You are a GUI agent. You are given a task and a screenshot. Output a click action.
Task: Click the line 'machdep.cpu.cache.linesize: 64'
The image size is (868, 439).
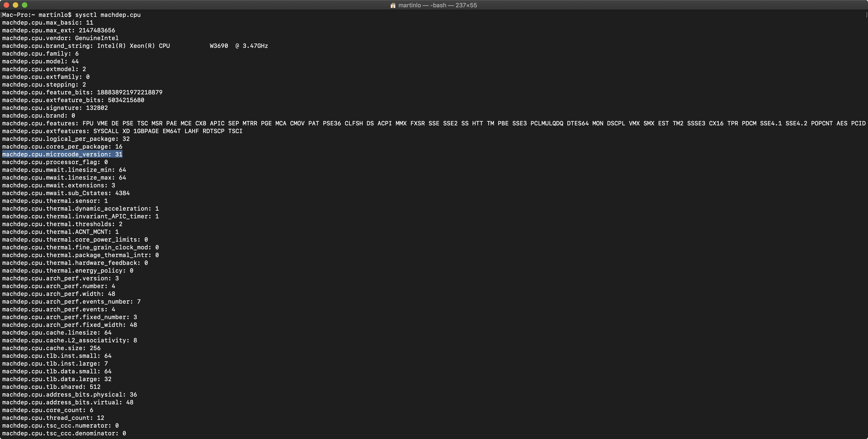[57, 333]
